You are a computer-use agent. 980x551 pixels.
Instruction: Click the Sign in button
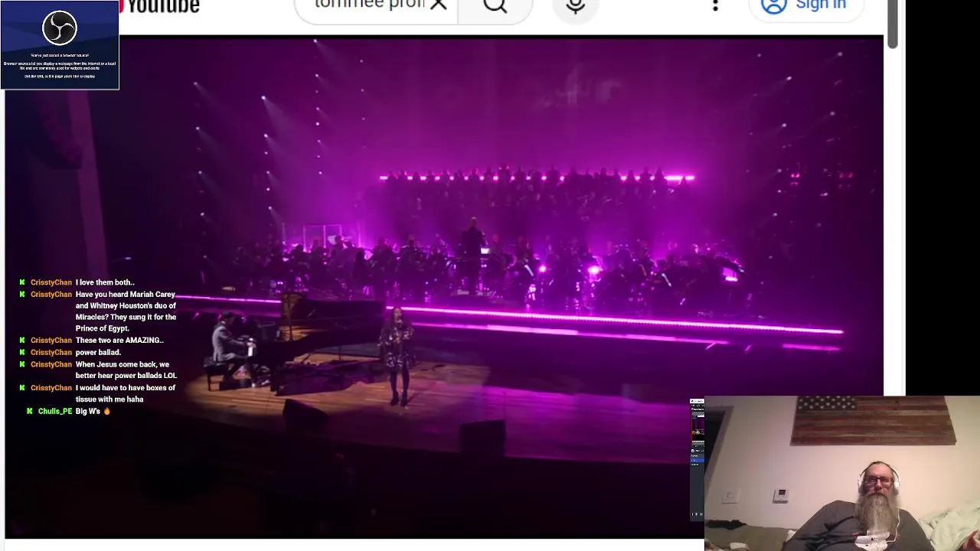(805, 6)
